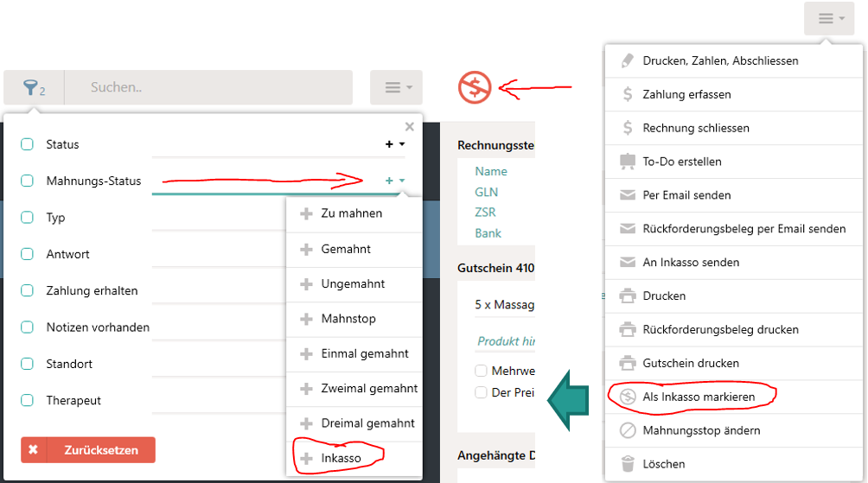Click the plus icon next to Mahnstop

306,319
